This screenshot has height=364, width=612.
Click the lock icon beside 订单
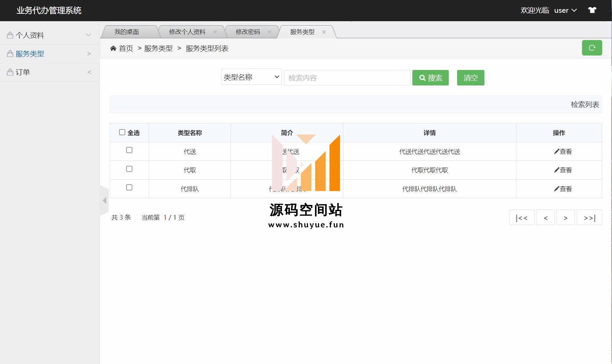(10, 72)
